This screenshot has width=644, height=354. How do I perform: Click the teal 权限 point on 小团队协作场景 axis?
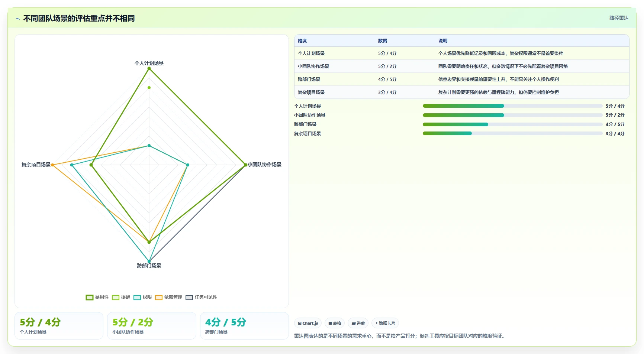(188, 165)
